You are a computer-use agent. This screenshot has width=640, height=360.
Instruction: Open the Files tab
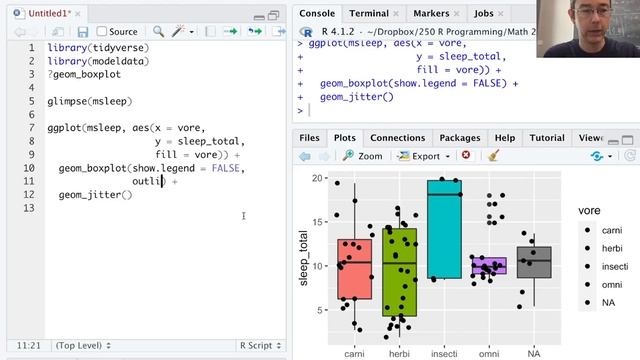pos(309,138)
